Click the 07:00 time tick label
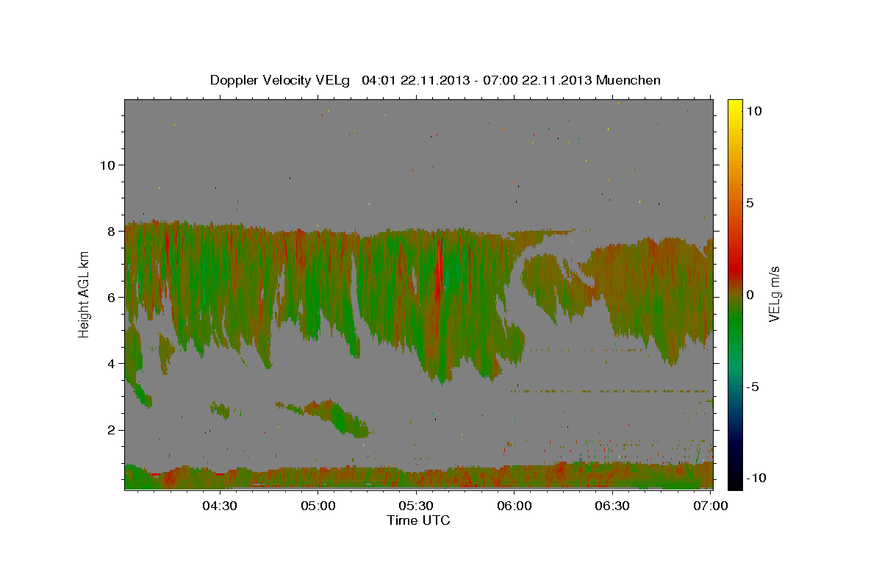 (711, 506)
